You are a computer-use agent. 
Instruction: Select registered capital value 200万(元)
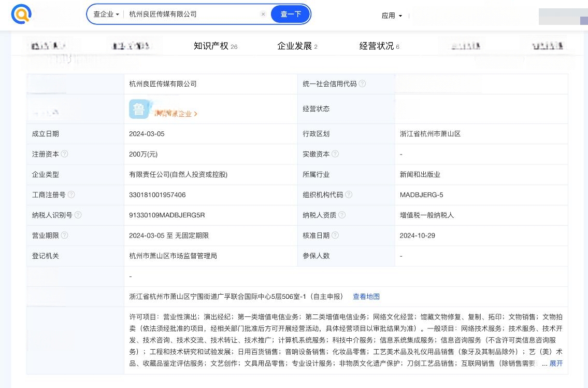[144, 154]
